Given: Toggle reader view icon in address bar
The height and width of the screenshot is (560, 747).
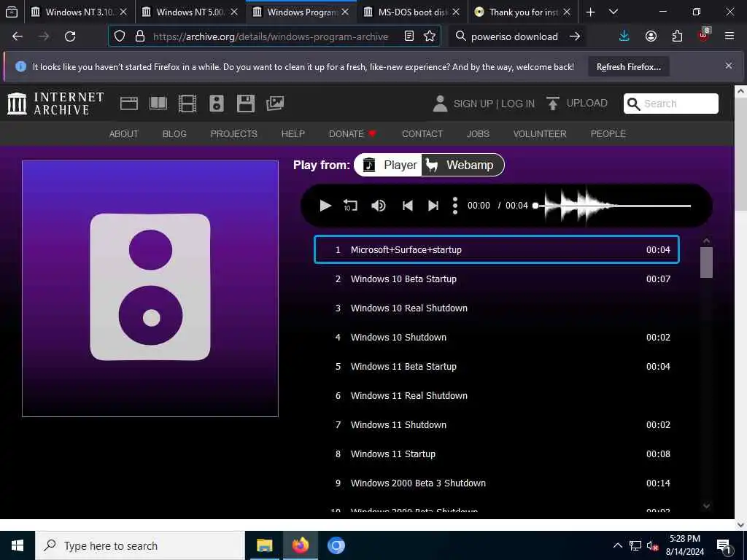Looking at the screenshot, I should tap(409, 36).
